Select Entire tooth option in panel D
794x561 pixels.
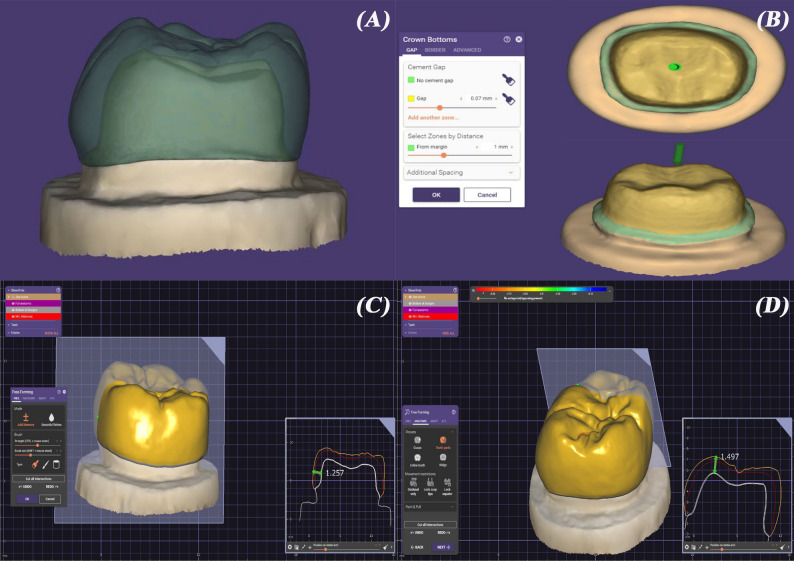(417, 460)
